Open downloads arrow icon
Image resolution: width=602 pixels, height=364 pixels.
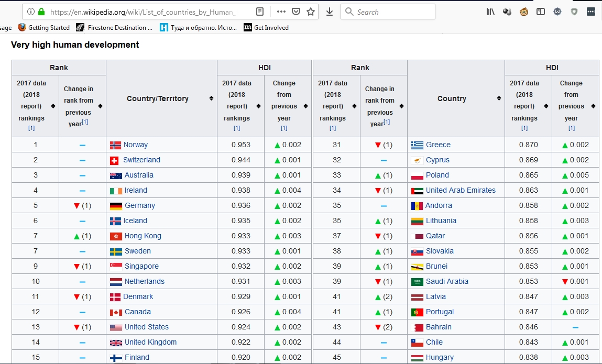pyautogui.click(x=330, y=12)
